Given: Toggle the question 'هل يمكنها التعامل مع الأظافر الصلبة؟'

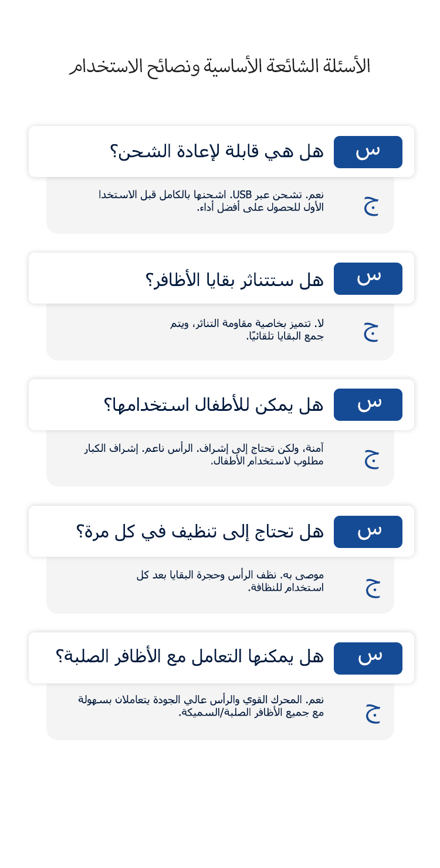Looking at the screenshot, I should pyautogui.click(x=189, y=656).
